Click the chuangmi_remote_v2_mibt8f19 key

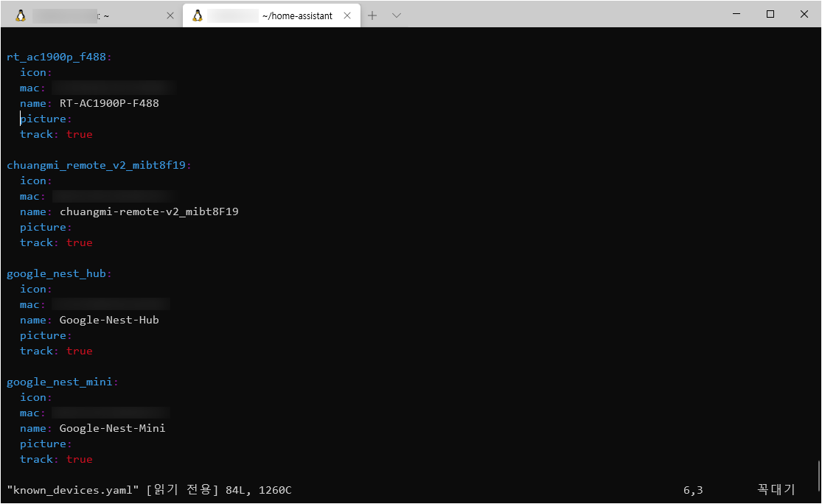click(x=96, y=165)
